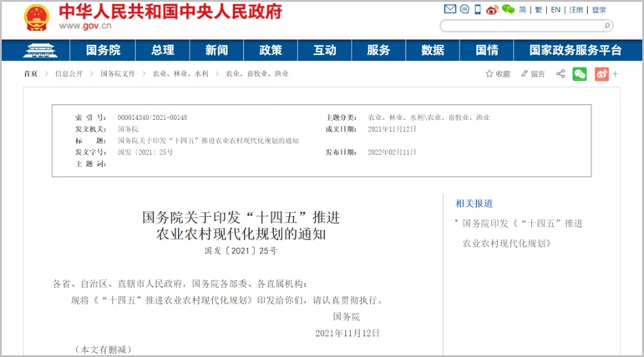
Task: Click into the site search field
Action: click(x=520, y=26)
